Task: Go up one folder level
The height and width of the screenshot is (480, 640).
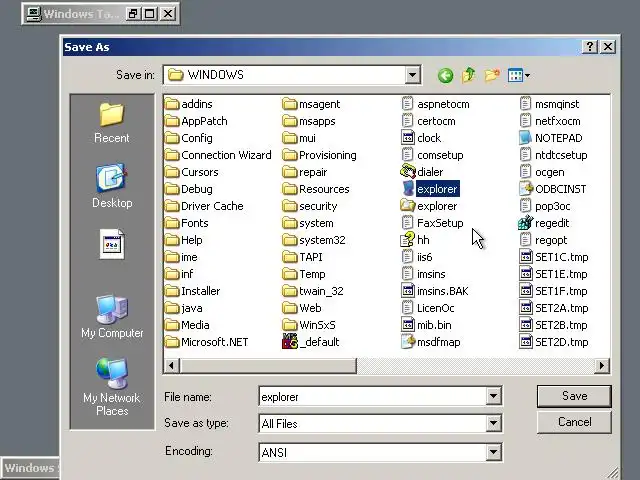Action: click(469, 75)
